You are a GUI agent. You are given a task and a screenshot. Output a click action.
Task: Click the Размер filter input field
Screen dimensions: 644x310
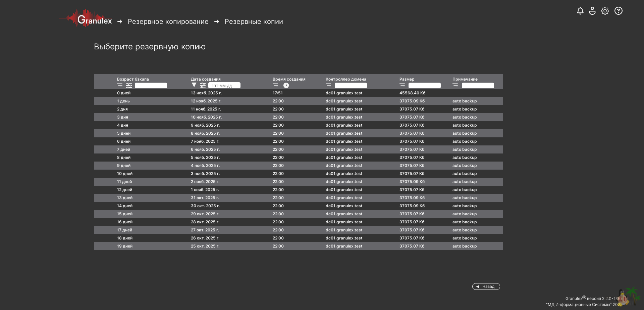pyautogui.click(x=424, y=86)
